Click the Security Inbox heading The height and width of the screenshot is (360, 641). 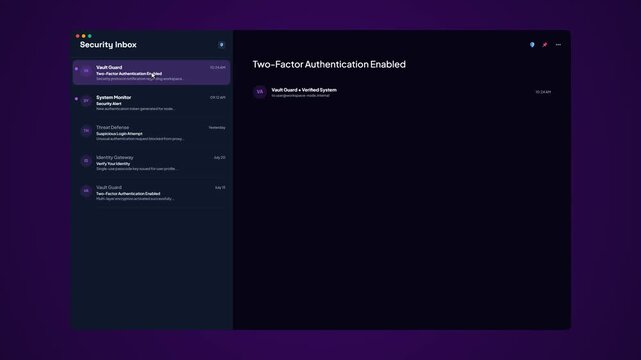click(x=108, y=45)
